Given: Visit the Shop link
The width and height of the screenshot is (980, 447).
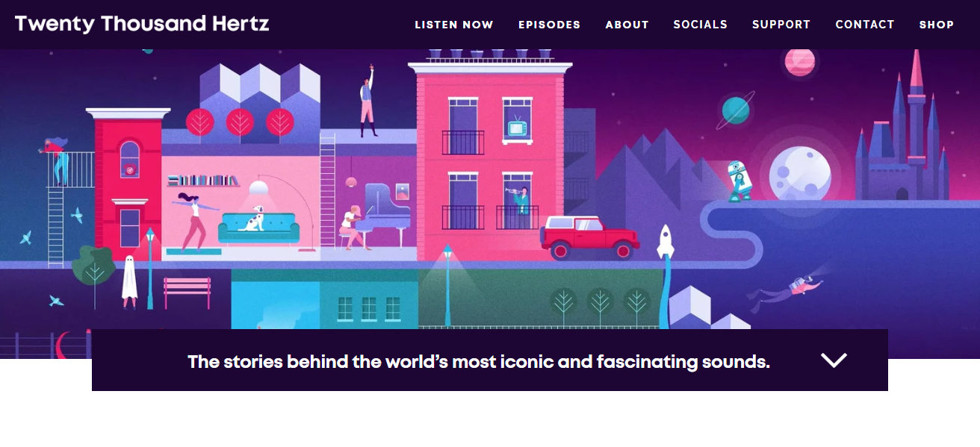Looking at the screenshot, I should point(937,25).
